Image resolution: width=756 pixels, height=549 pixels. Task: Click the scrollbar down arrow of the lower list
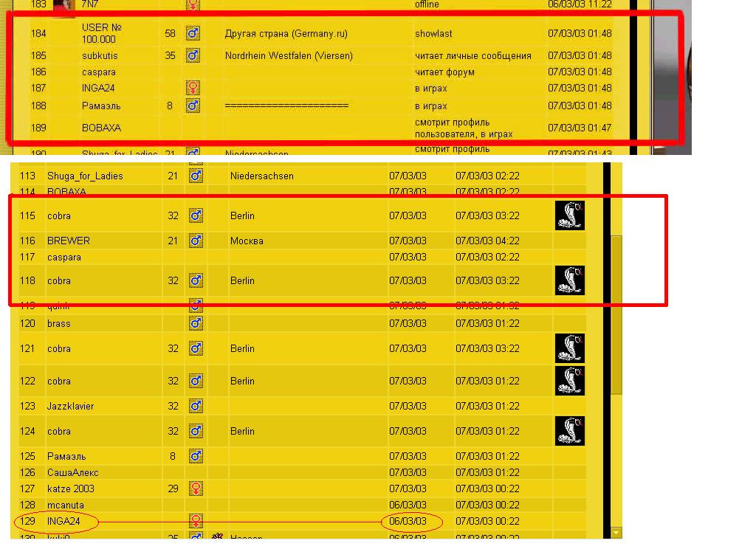coord(616,532)
